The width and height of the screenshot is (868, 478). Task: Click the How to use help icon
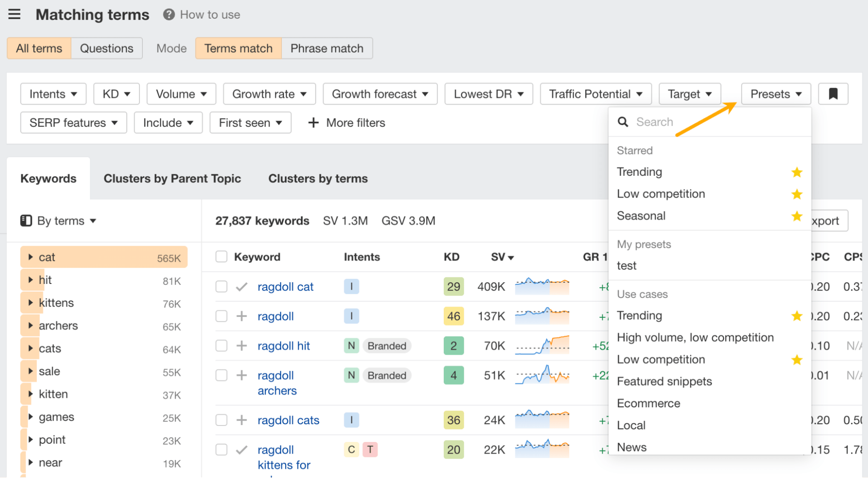pyautogui.click(x=168, y=15)
